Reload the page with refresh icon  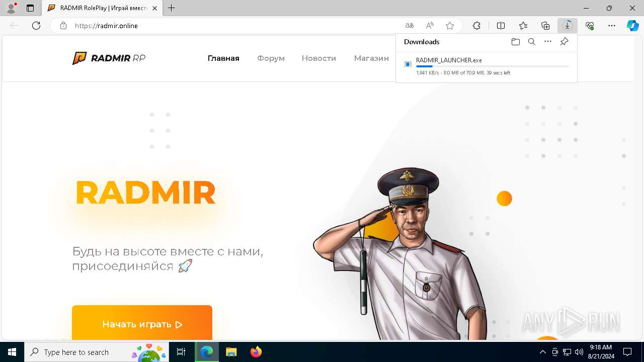click(36, 26)
